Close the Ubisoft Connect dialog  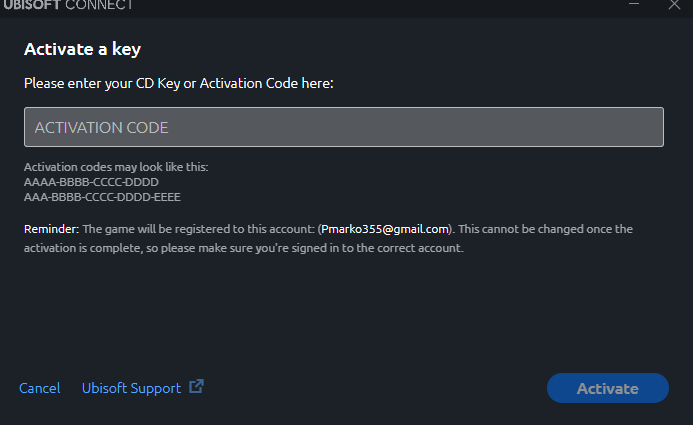(674, 4)
